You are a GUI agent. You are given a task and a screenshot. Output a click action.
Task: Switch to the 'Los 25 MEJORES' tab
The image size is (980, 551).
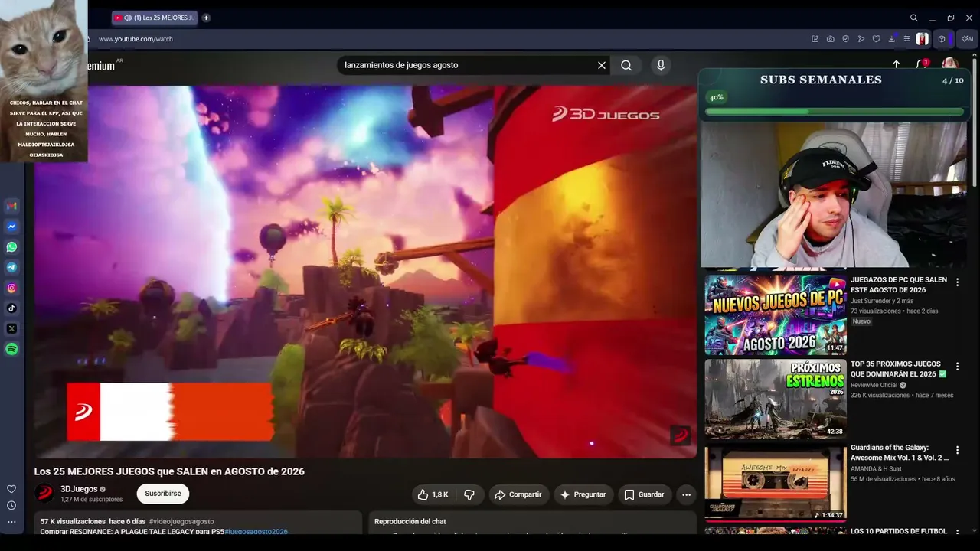point(154,18)
